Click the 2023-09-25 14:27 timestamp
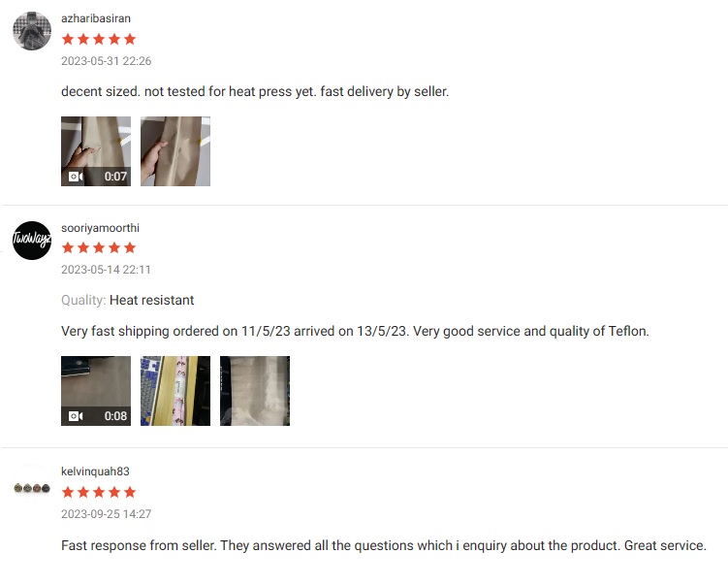Screen dimensions: 728x585 click(x=107, y=514)
